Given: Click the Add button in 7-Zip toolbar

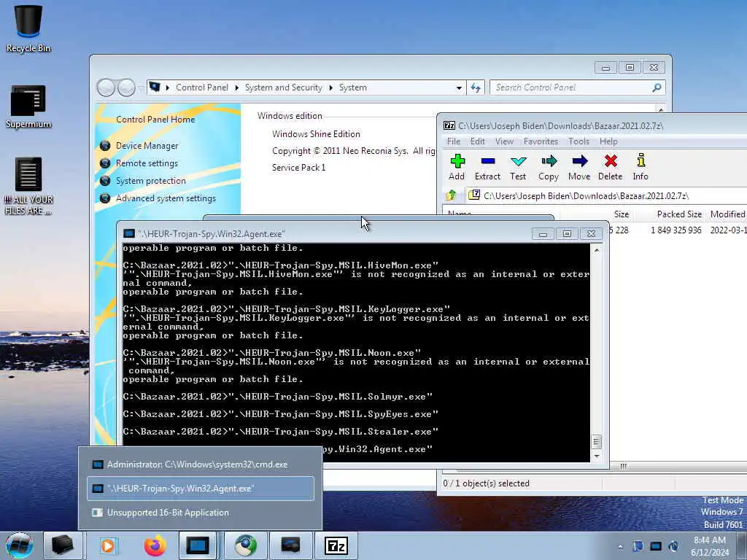Looking at the screenshot, I should 457,167.
